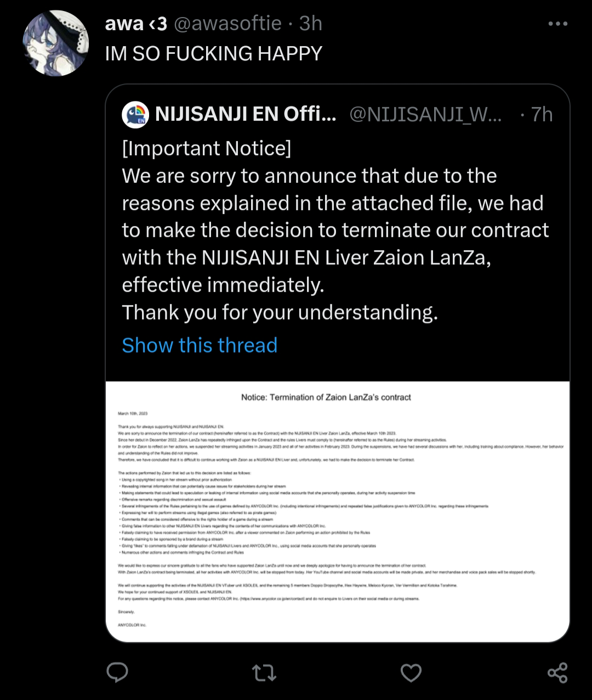Open awa's profile avatar picture

pyautogui.click(x=55, y=43)
